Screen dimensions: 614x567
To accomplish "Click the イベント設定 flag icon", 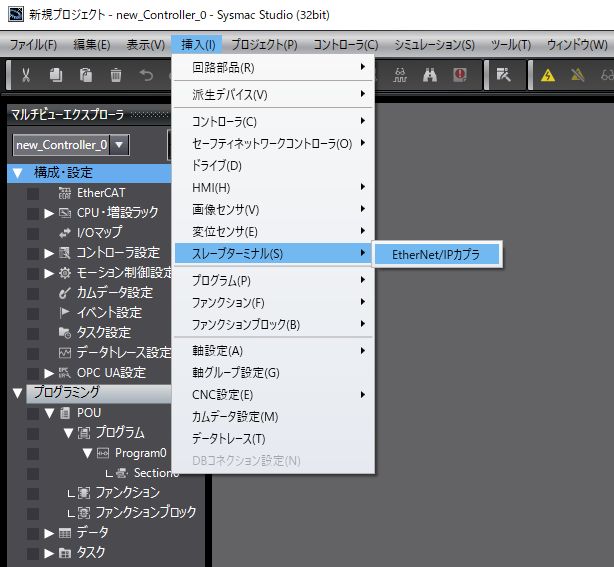I will click(65, 312).
